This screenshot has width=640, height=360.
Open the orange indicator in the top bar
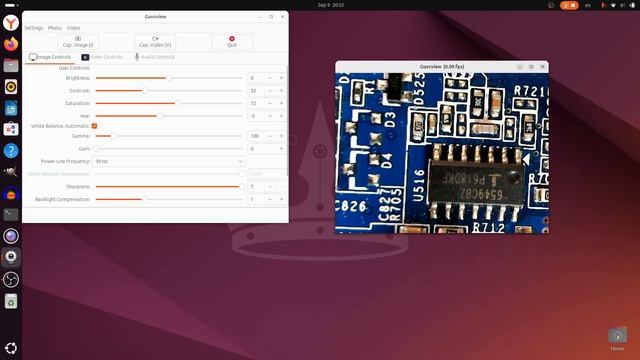(x=569, y=5)
